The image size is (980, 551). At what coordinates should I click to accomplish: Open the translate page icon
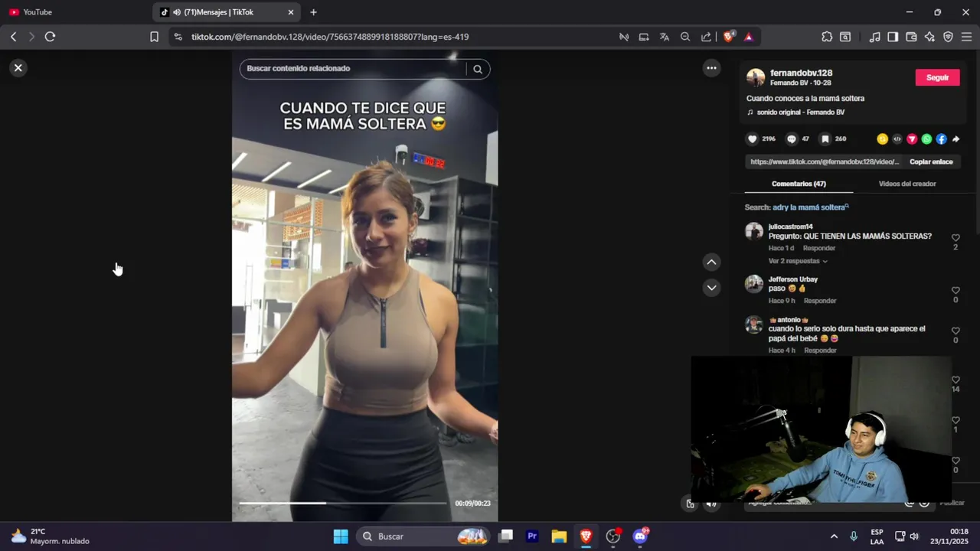pos(665,37)
